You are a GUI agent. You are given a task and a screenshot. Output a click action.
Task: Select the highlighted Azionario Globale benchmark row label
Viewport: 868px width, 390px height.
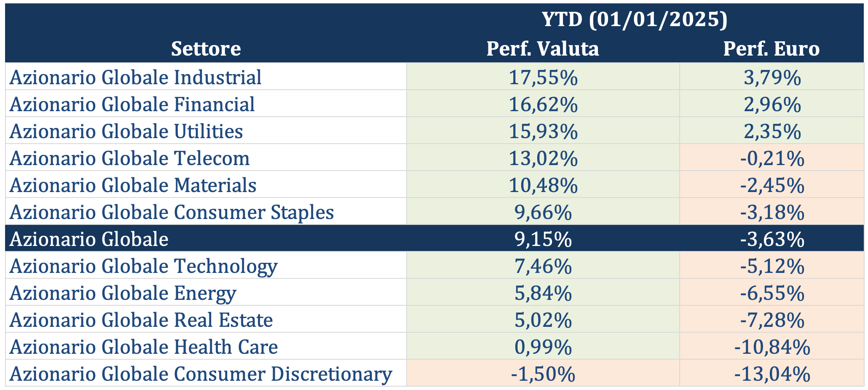(89, 239)
